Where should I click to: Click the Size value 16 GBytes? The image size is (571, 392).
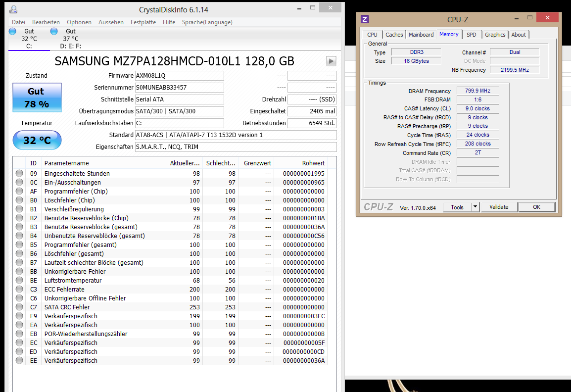[x=416, y=61]
